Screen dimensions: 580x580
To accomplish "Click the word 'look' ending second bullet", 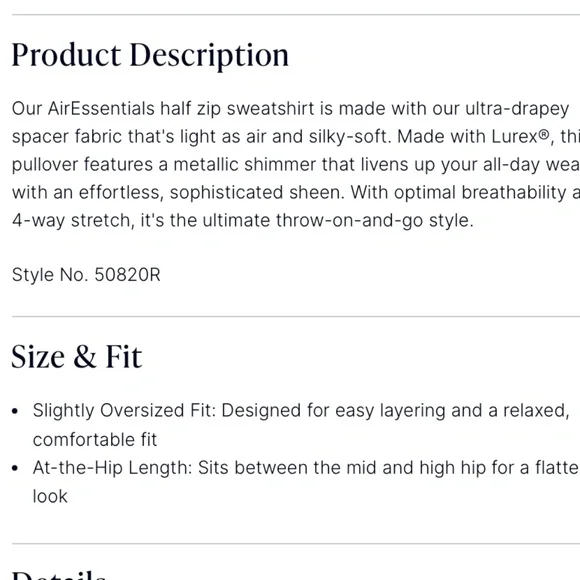I will pyautogui.click(x=50, y=496).
